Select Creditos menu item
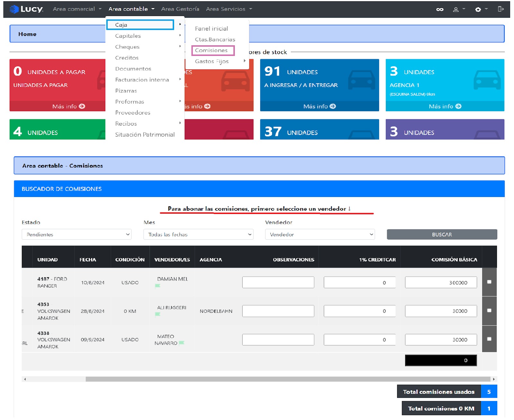514x420 pixels. coord(127,58)
